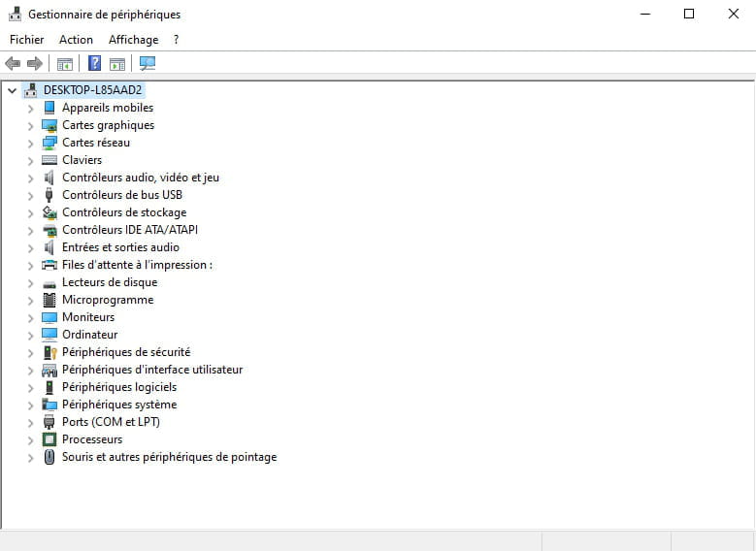
Task: Click the Cartes réseau network icon
Action: click(x=49, y=143)
